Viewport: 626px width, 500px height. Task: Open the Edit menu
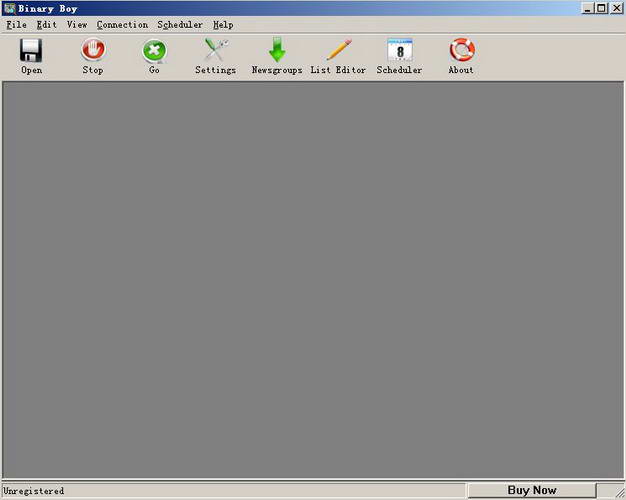pyautogui.click(x=47, y=25)
